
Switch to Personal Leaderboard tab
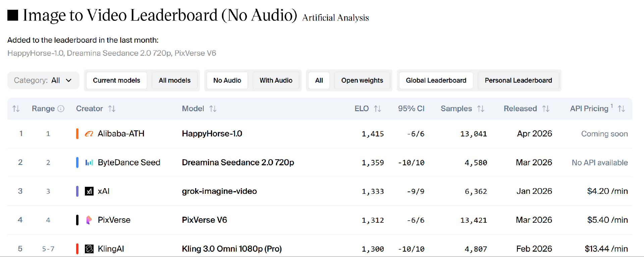518,80
